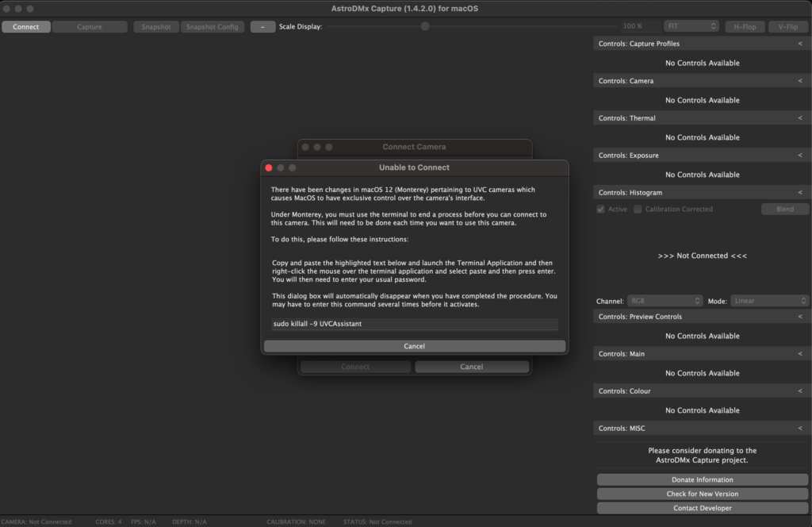812x527 pixels.
Task: Toggle the histogram Active checkbox
Action: pos(601,210)
